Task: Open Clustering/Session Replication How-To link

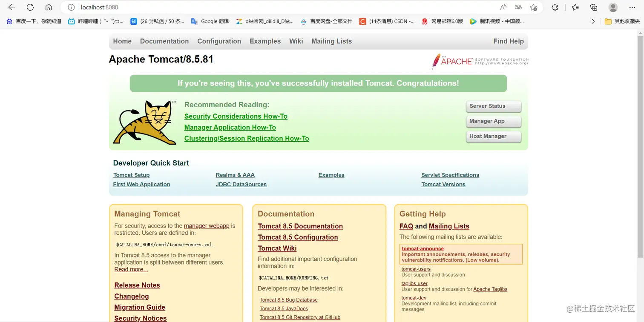Action: (247, 138)
